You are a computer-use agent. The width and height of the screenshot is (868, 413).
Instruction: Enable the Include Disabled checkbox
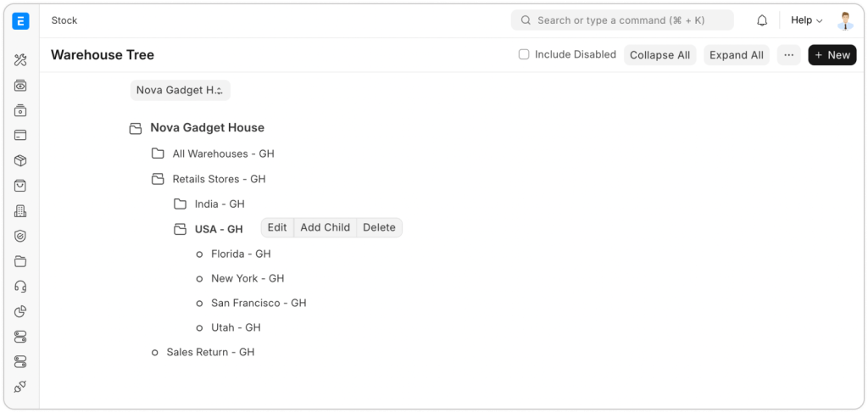coord(524,54)
